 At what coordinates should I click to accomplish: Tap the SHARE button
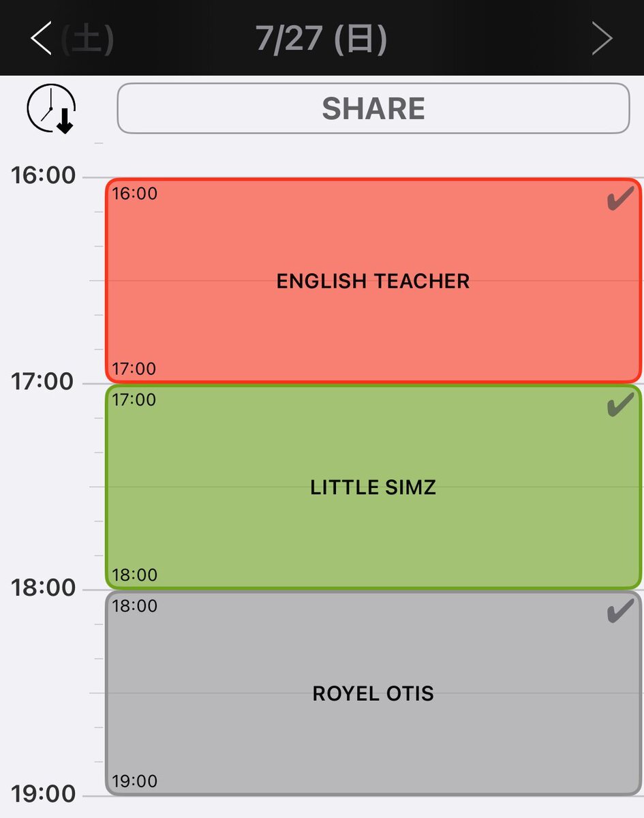pos(373,108)
